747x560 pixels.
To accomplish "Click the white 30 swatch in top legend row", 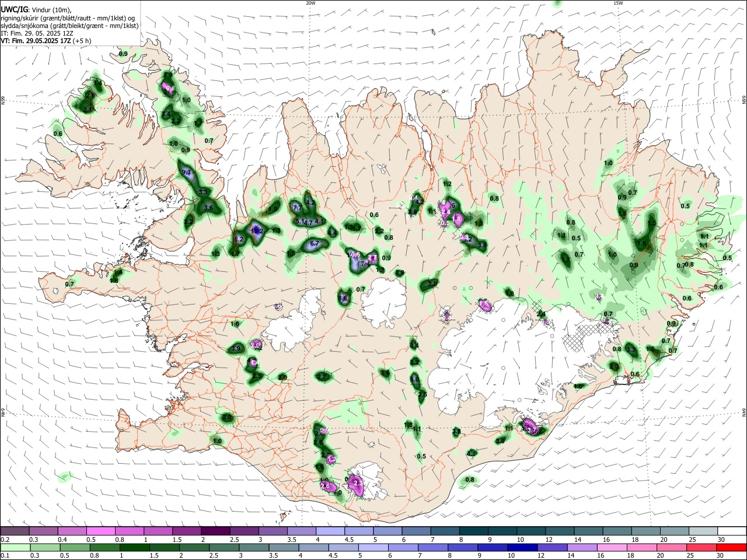I will 732,531.
